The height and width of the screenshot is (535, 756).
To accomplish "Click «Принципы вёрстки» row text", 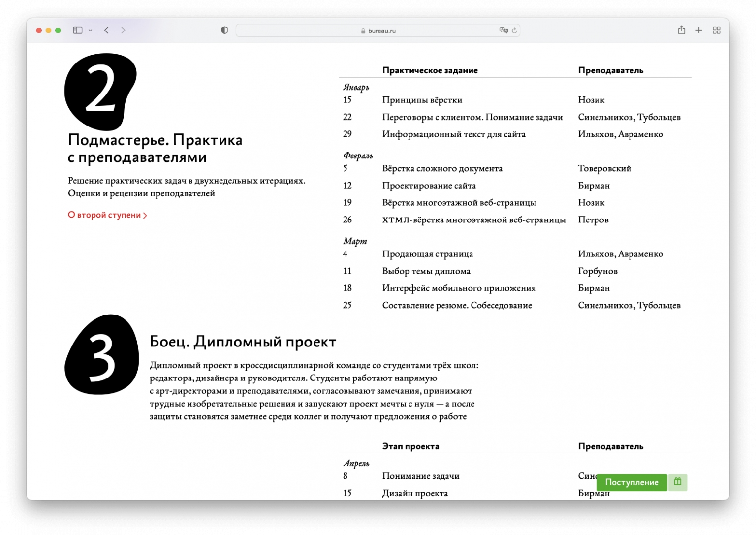I will pos(422,100).
